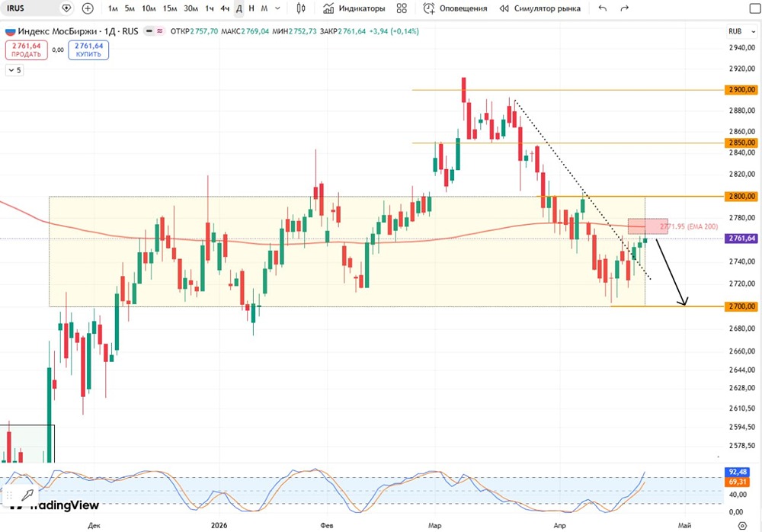Select the 2850,00 horizontal line label
The height and width of the screenshot is (532, 762).
tap(741, 143)
